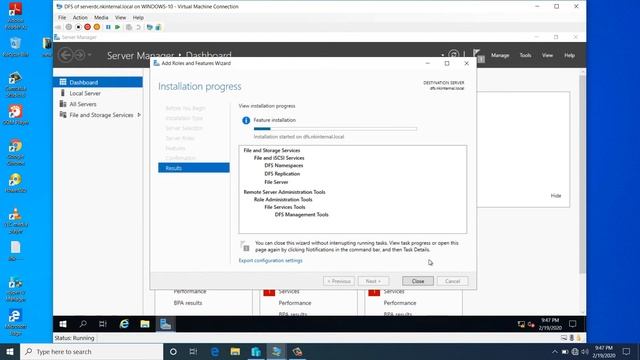
Task: Click 'DFS Namespaces' in the feature list
Action: point(284,165)
